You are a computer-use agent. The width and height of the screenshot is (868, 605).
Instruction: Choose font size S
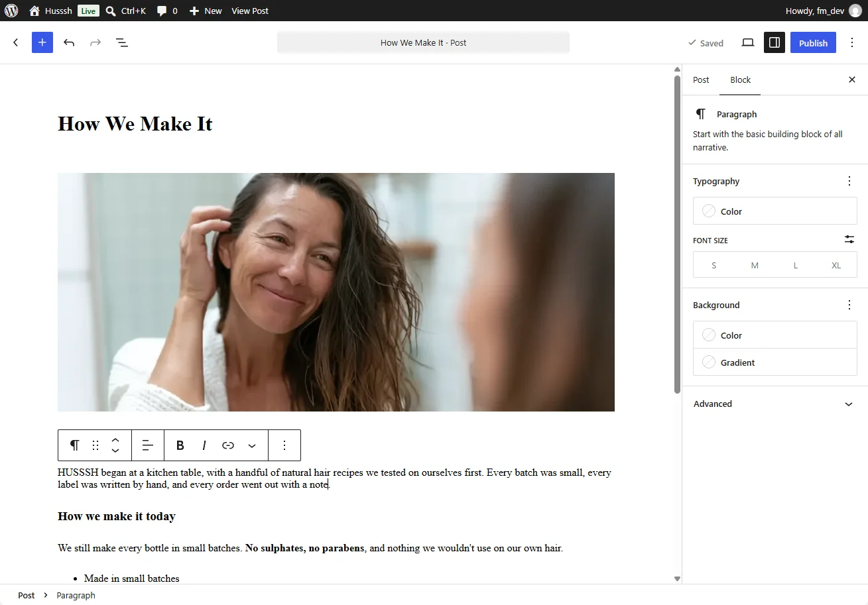(713, 265)
